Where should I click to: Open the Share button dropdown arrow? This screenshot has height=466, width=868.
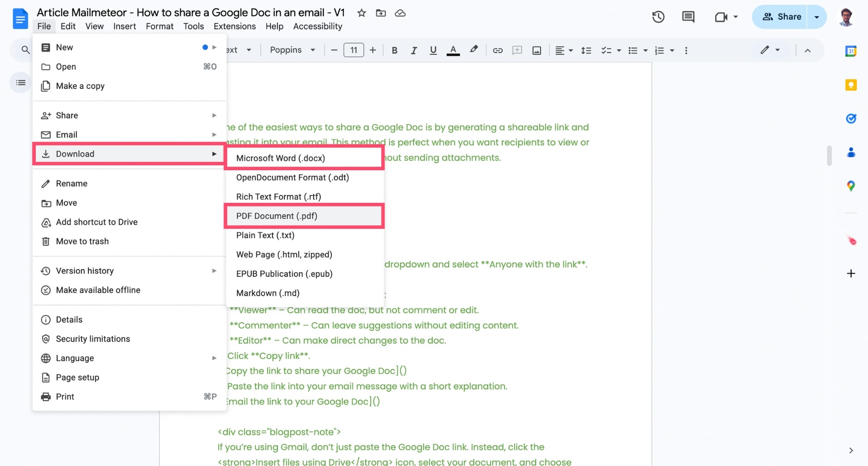click(x=817, y=17)
